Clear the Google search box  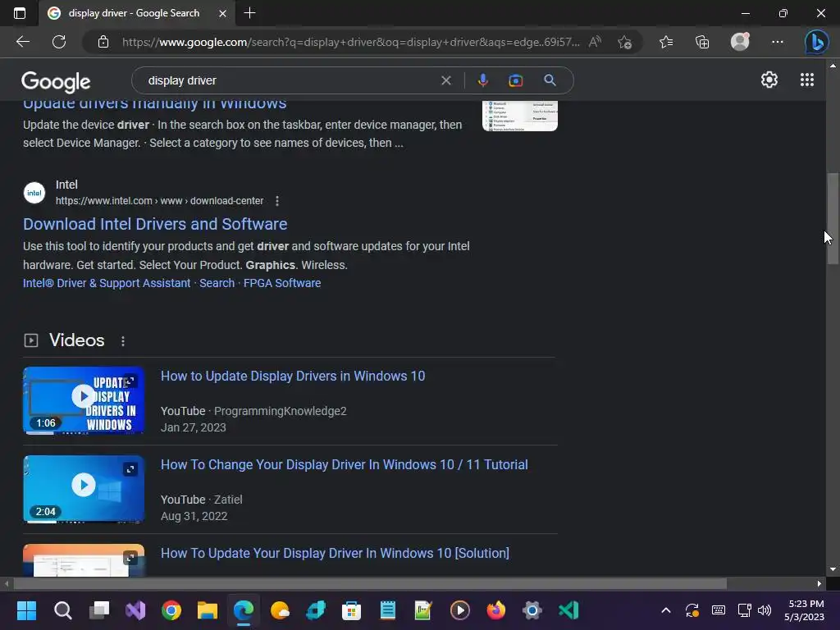445,80
